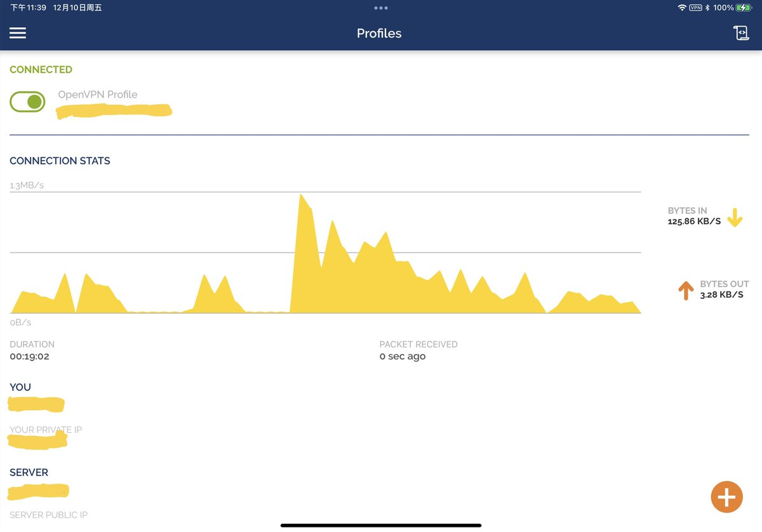This screenshot has height=532, width=762.
Task: Tap the Packet Received value
Action: [403, 356]
